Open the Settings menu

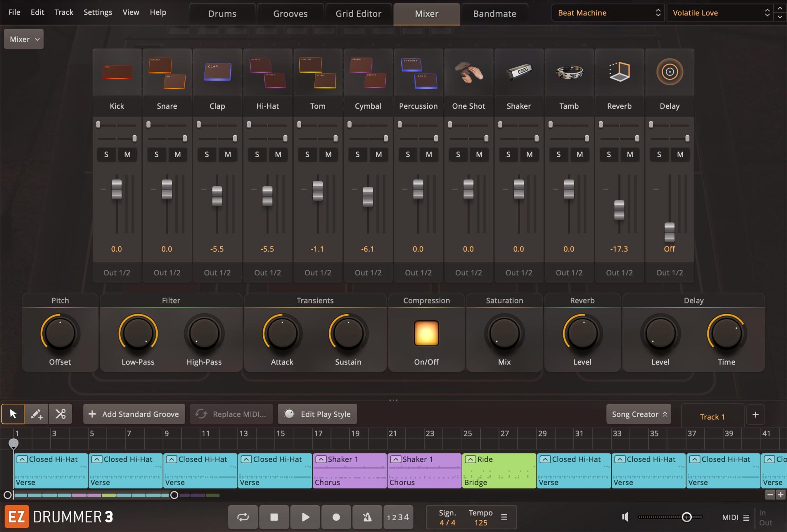[x=98, y=12]
